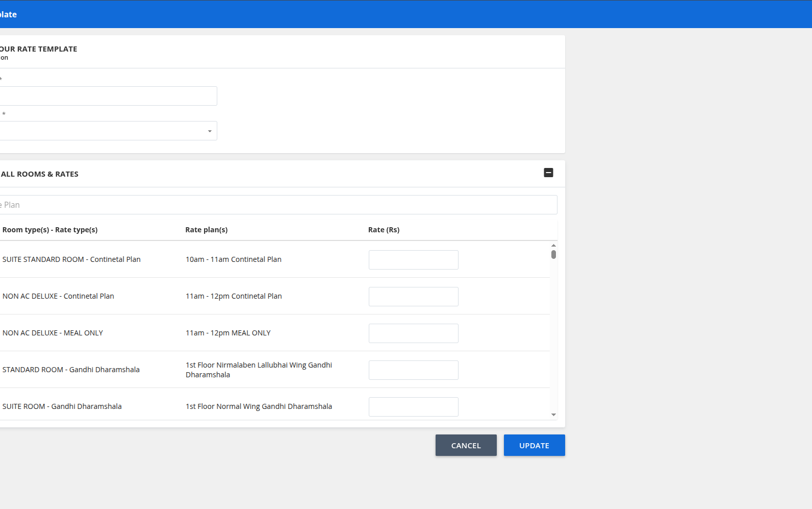Click the rates list scroll up arrow
This screenshot has height=509, width=812.
[553, 246]
